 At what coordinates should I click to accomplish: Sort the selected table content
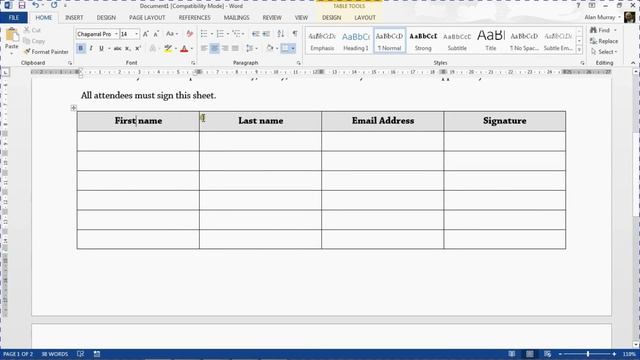[281, 34]
